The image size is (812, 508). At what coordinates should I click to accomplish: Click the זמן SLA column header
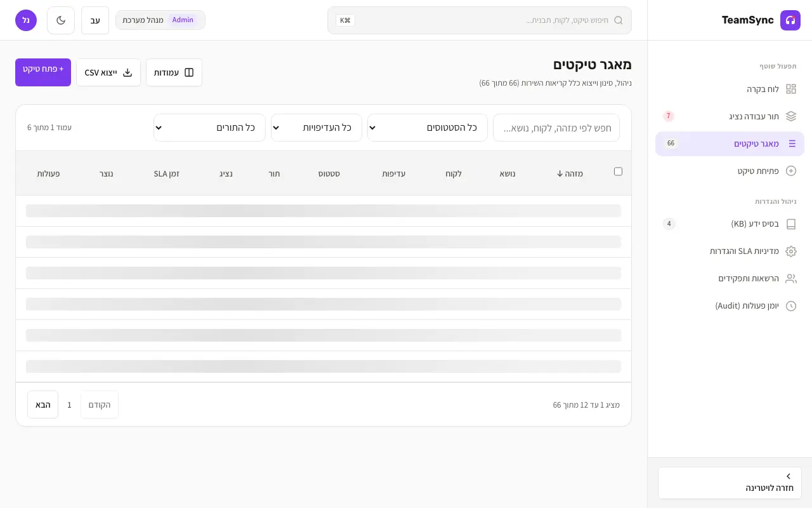[167, 173]
